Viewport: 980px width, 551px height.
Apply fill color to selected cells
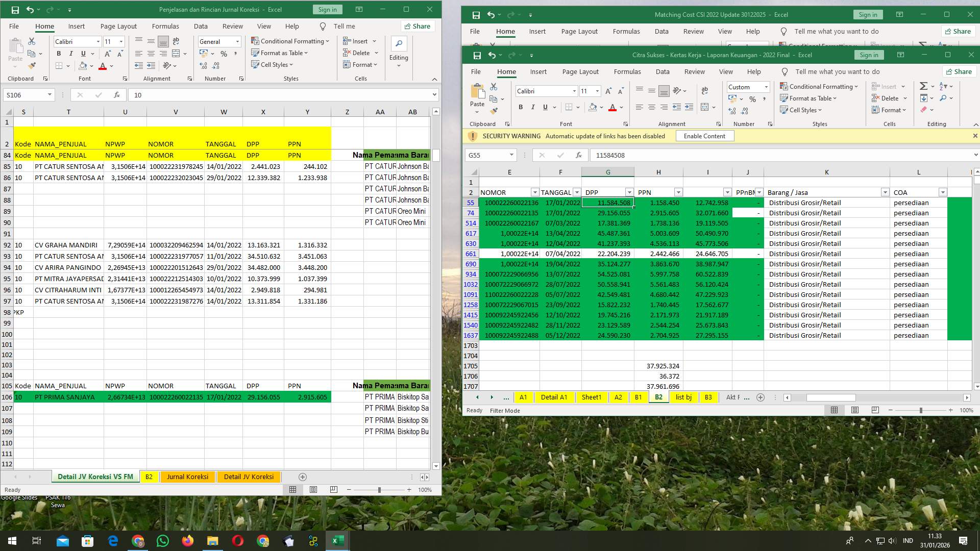[x=593, y=107]
